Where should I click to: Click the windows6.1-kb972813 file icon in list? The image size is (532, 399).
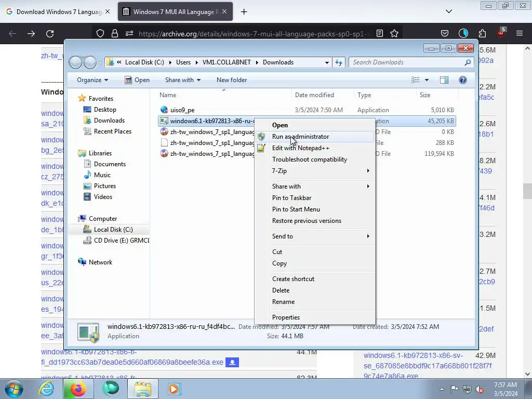(164, 121)
